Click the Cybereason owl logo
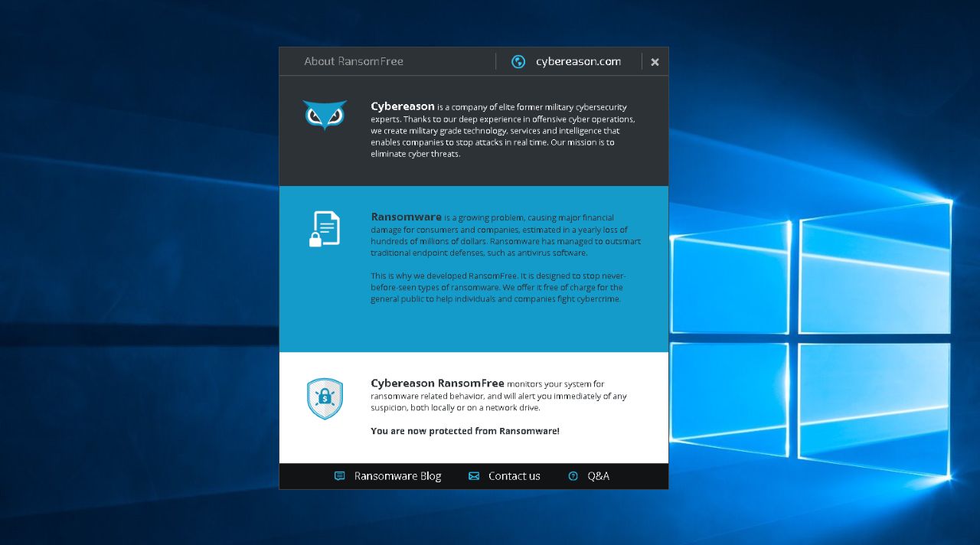The image size is (980, 545). point(325,115)
